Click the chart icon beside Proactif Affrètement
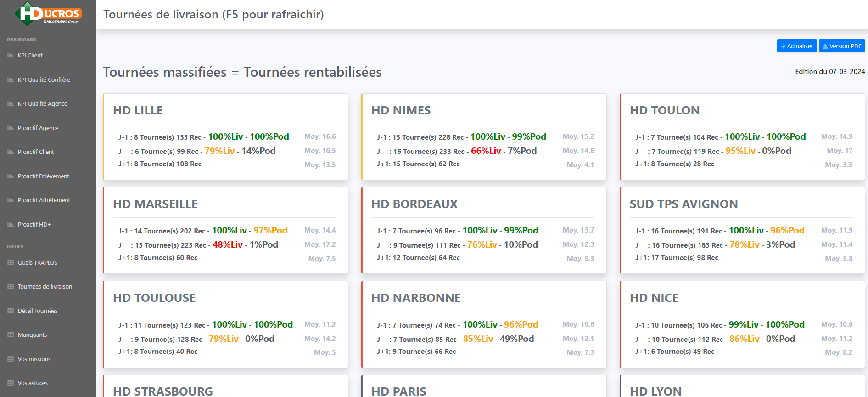 point(11,200)
